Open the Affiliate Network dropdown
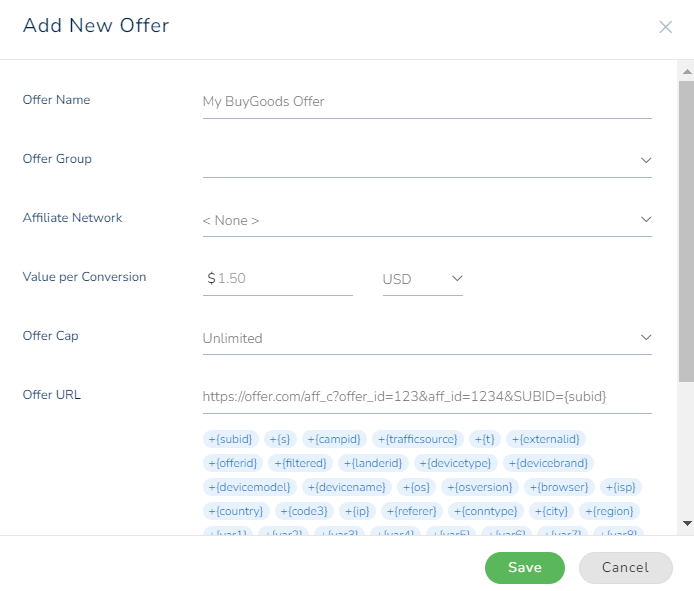 click(426, 220)
